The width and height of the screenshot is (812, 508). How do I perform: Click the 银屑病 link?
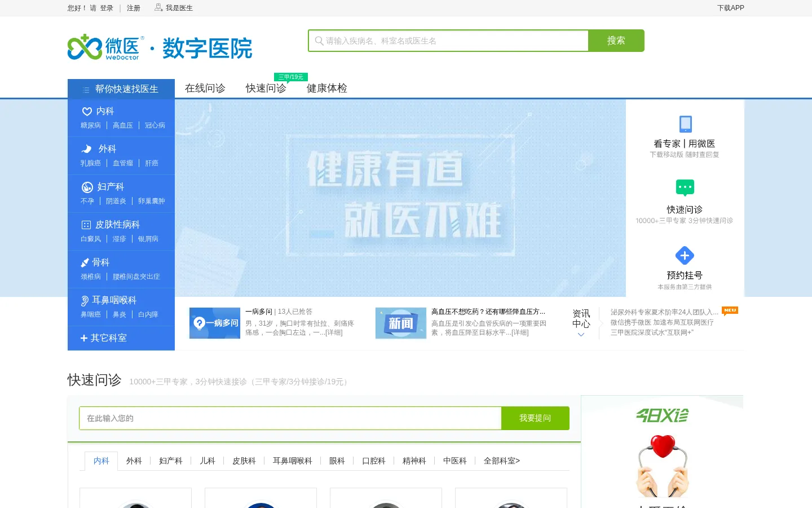(148, 239)
